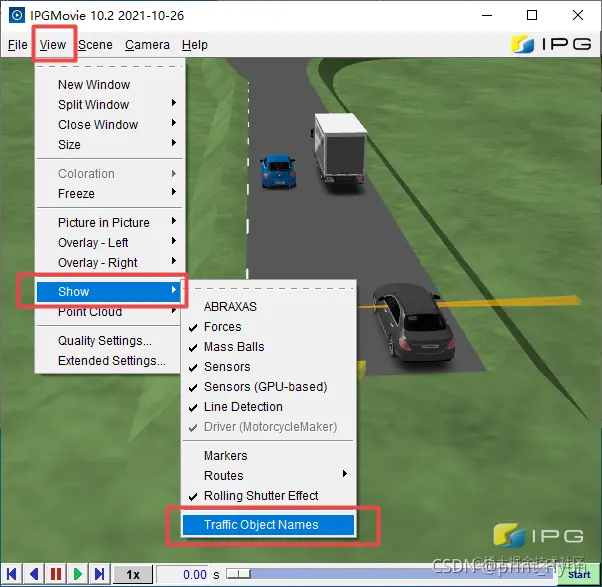Image resolution: width=602 pixels, height=587 pixels.
Task: Expand the Overlay - Right submenu
Action: pos(109,263)
